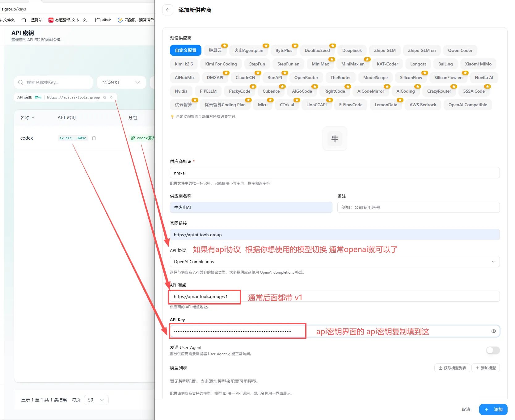515x420 pixels.
Task: Click the back arrow next to 添加新供应商
Action: (168, 10)
